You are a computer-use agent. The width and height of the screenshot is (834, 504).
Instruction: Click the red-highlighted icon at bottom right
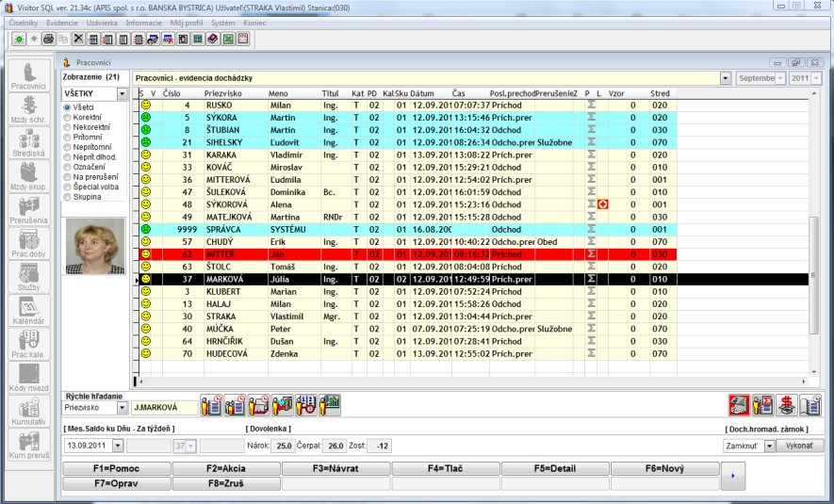click(740, 405)
